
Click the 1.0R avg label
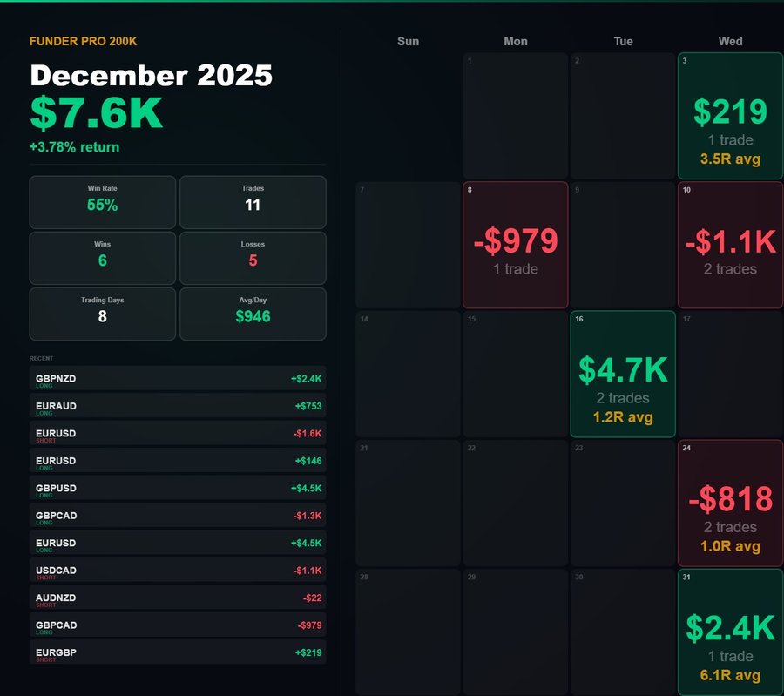point(731,546)
